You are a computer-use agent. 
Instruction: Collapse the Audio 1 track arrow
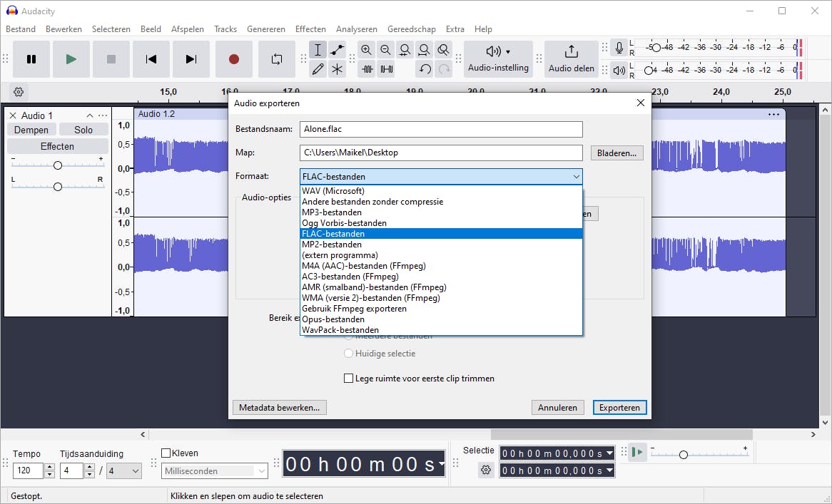click(90, 115)
